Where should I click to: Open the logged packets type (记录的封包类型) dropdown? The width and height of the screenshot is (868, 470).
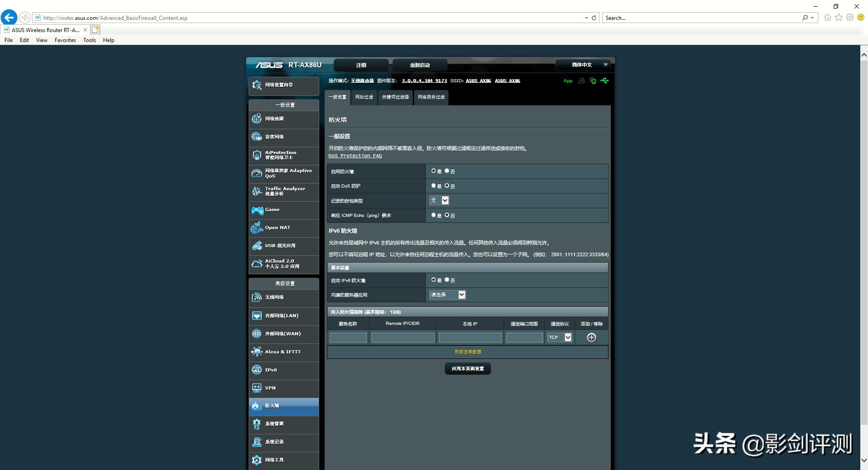coord(439,200)
